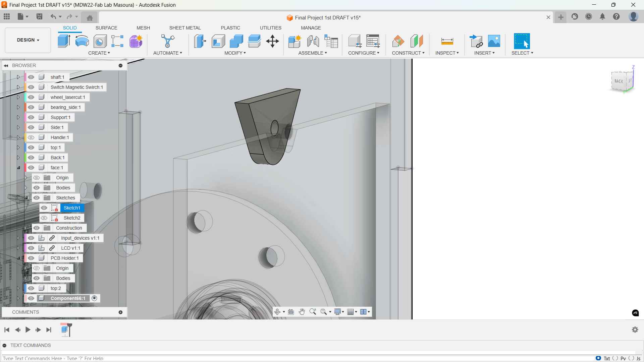Click the Automate fork icon

pyautogui.click(x=168, y=41)
